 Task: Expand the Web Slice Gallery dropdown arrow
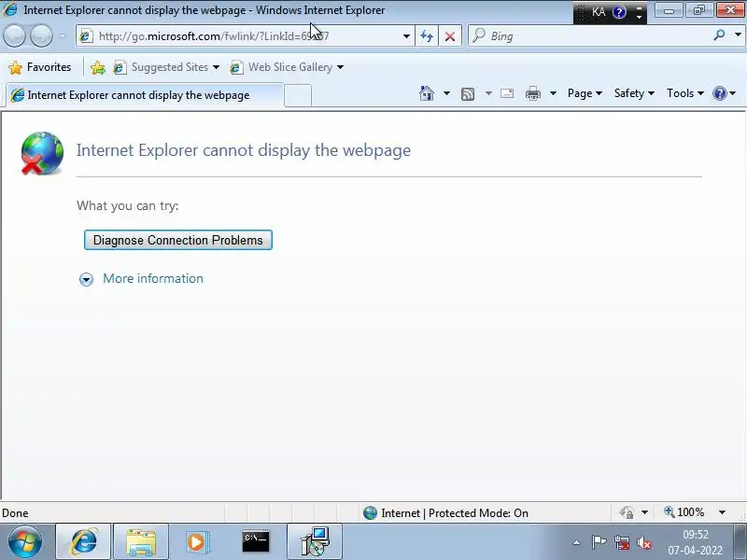[x=340, y=67]
